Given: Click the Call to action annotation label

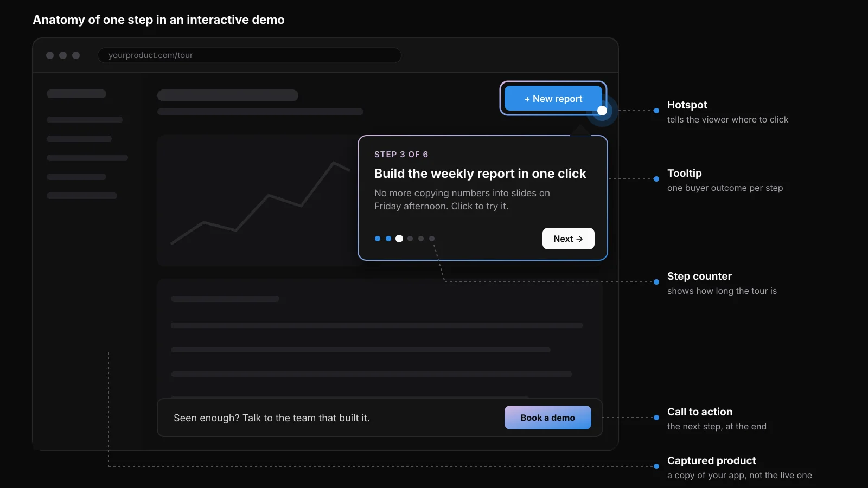Looking at the screenshot, I should [700, 412].
